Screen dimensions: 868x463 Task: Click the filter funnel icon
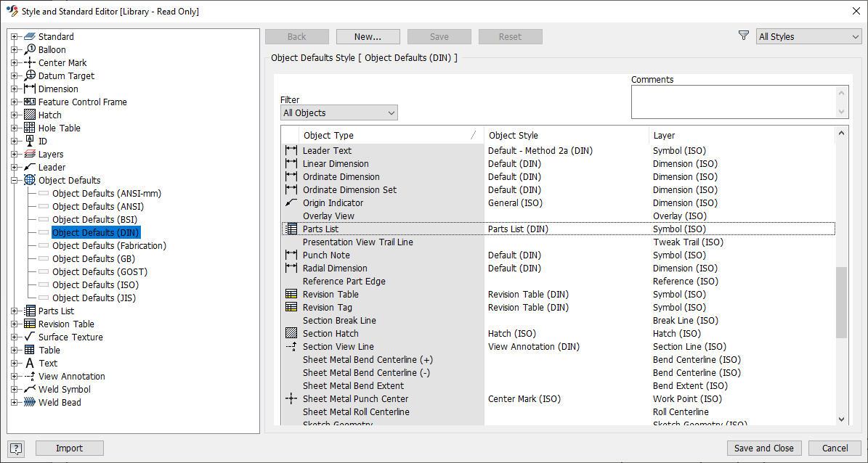744,36
